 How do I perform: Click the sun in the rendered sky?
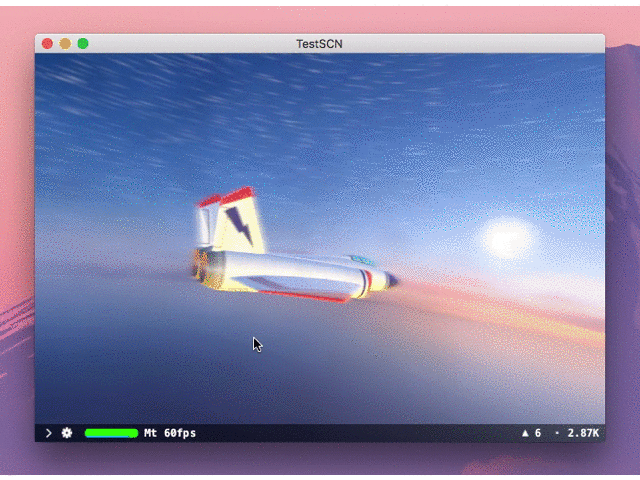tap(507, 239)
